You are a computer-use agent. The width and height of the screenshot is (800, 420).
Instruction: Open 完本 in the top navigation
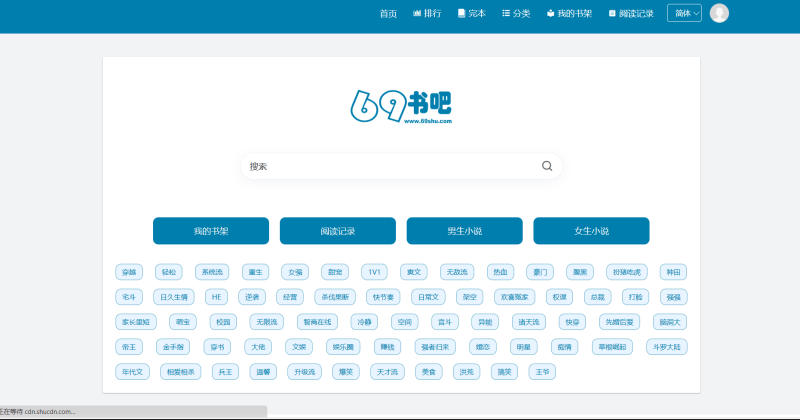pyautogui.click(x=471, y=13)
